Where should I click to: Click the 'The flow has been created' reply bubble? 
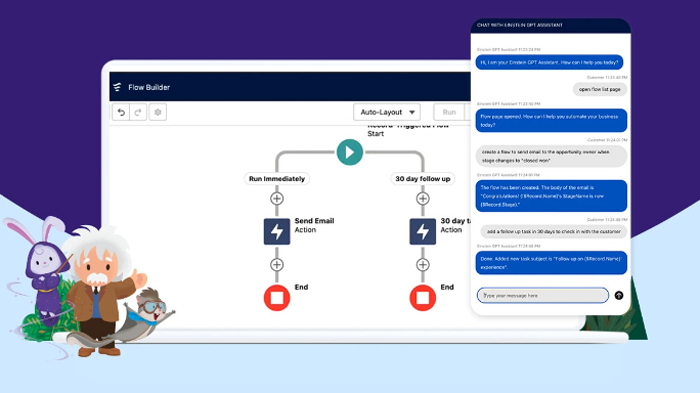tap(551, 196)
